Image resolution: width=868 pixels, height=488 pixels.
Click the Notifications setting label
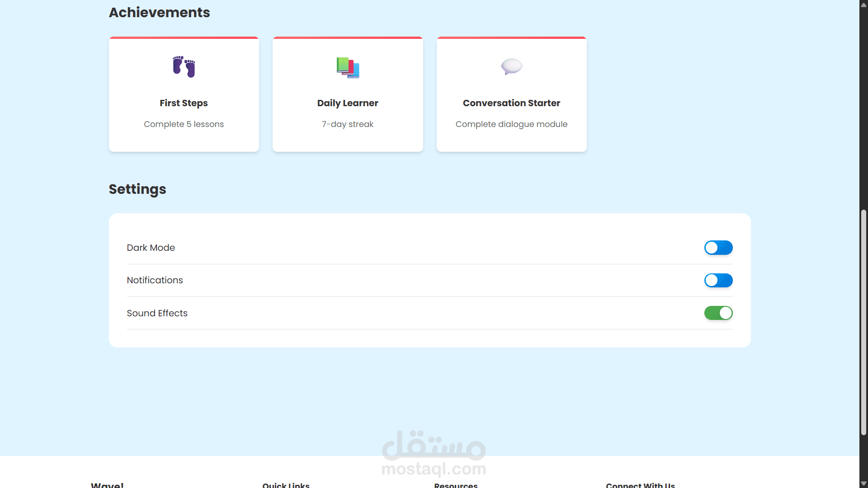coord(155,280)
